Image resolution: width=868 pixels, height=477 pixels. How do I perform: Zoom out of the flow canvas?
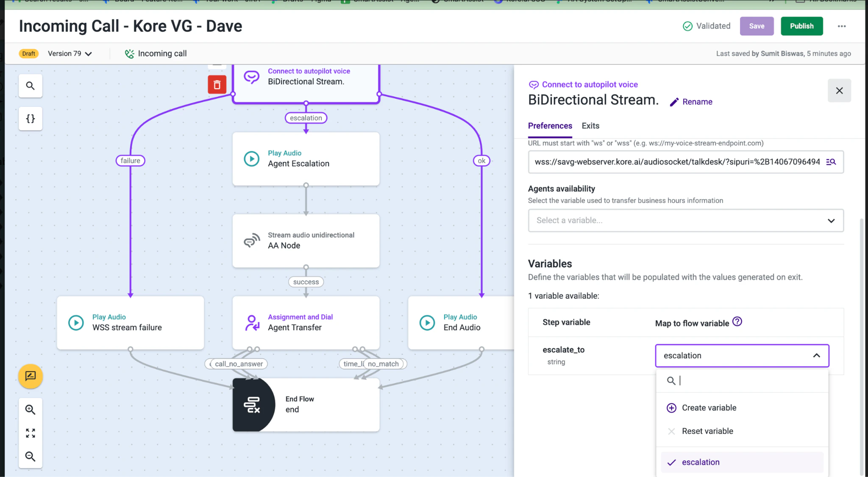click(x=30, y=456)
